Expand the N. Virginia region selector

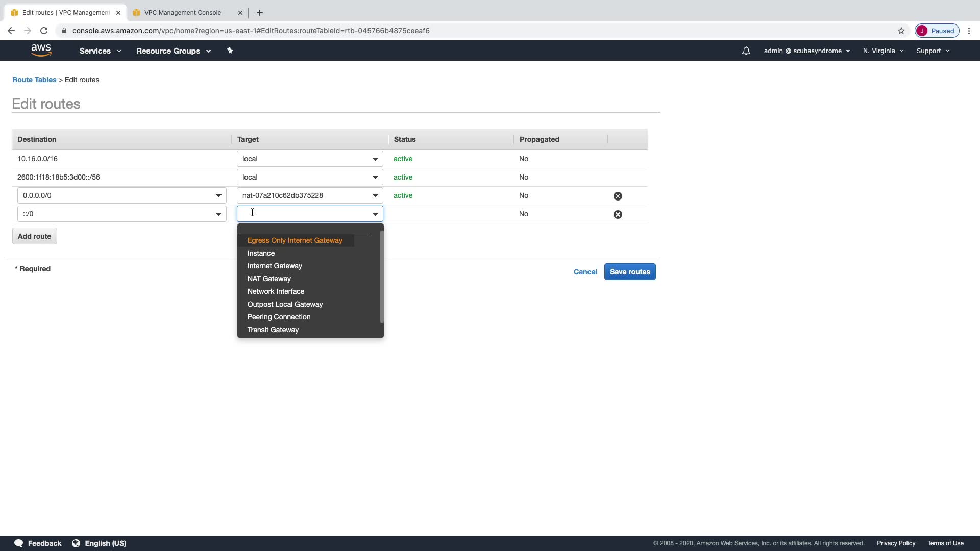(883, 51)
